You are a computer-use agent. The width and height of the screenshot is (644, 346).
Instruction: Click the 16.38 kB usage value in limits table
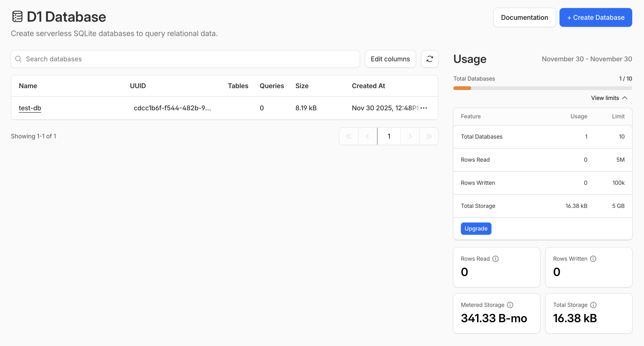pos(576,206)
